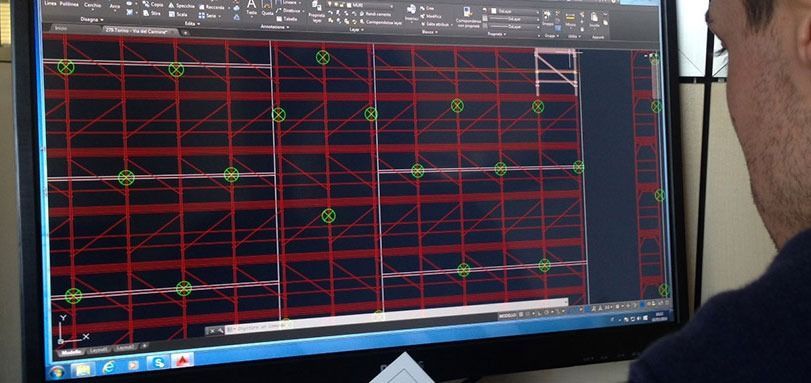The image size is (811, 383).
Task: Open the Windows Start menu
Action: (x=57, y=372)
